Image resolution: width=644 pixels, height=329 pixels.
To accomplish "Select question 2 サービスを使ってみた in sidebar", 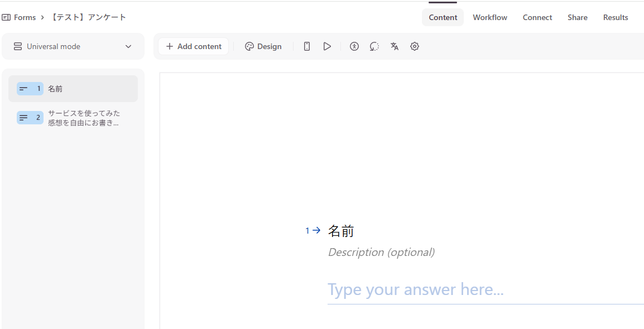I will click(x=84, y=118).
